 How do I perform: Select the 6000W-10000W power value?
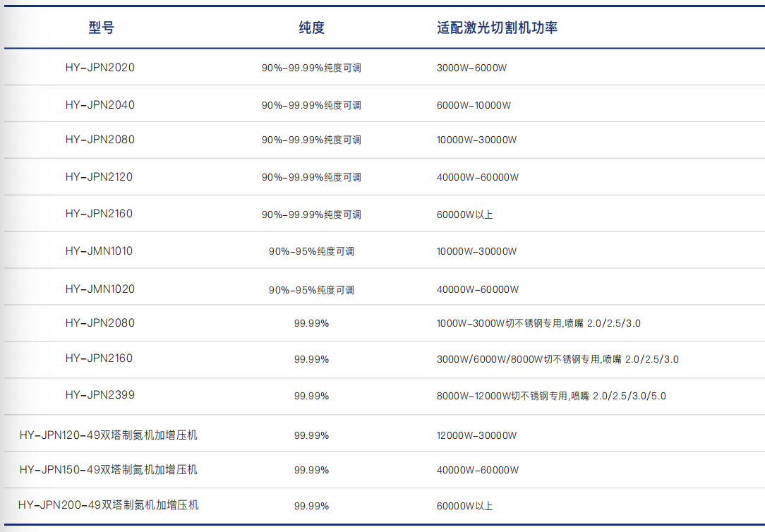tap(474, 105)
